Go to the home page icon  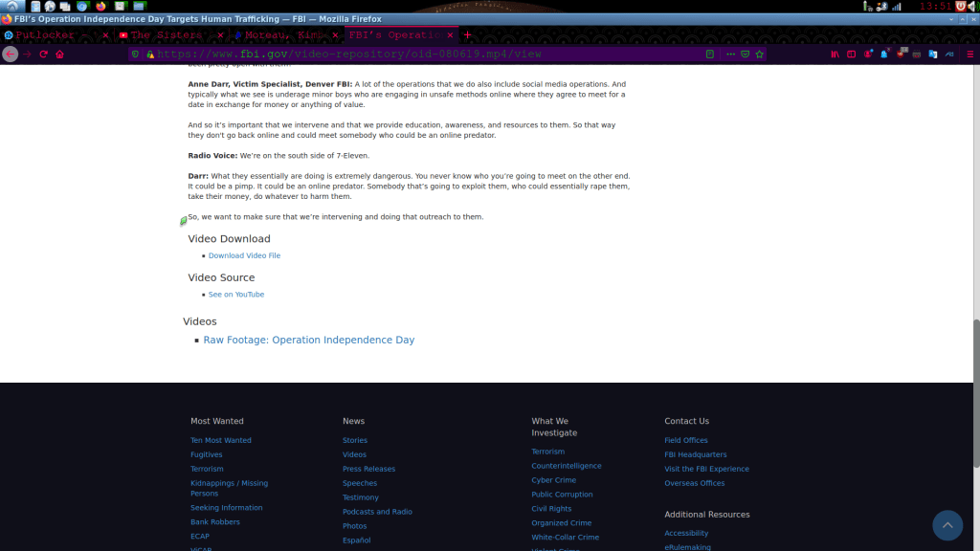point(59,55)
